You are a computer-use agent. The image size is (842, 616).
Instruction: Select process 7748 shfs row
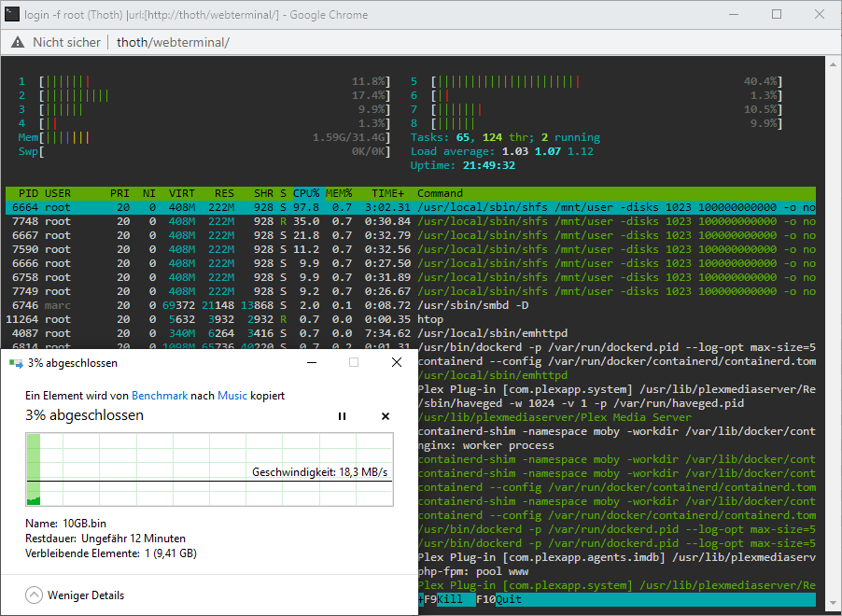[x=411, y=221]
